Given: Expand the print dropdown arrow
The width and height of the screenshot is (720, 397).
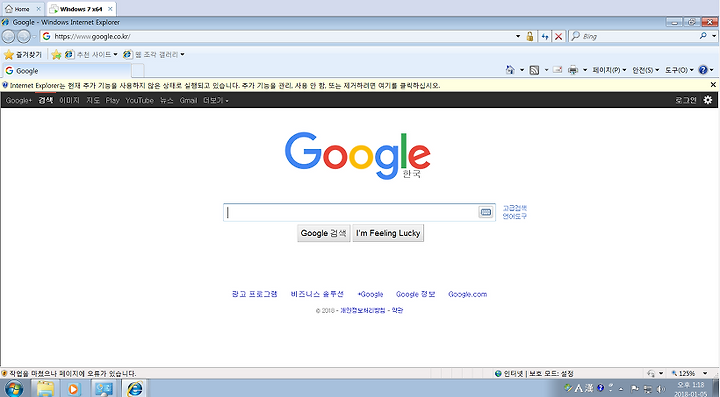Looking at the screenshot, I should click(585, 70).
